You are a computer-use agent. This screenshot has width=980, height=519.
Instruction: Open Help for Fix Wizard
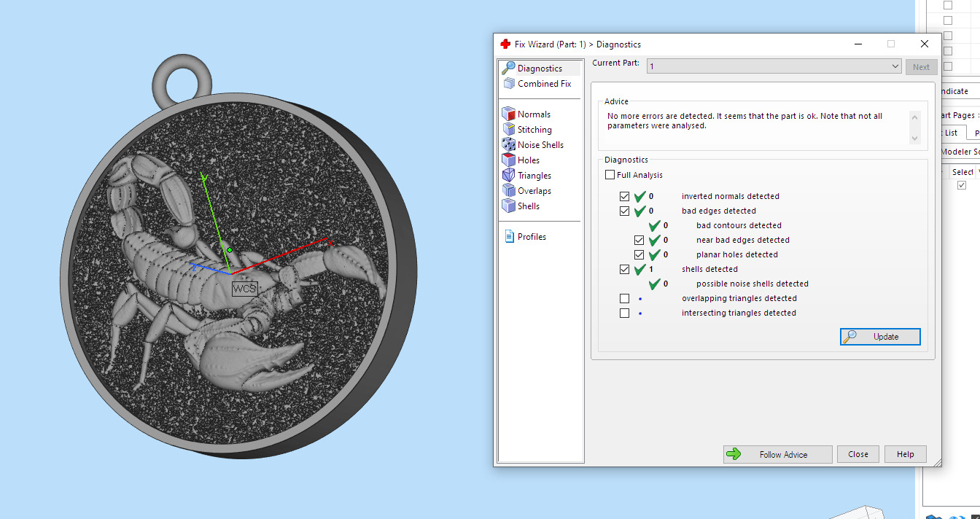pyautogui.click(x=905, y=454)
